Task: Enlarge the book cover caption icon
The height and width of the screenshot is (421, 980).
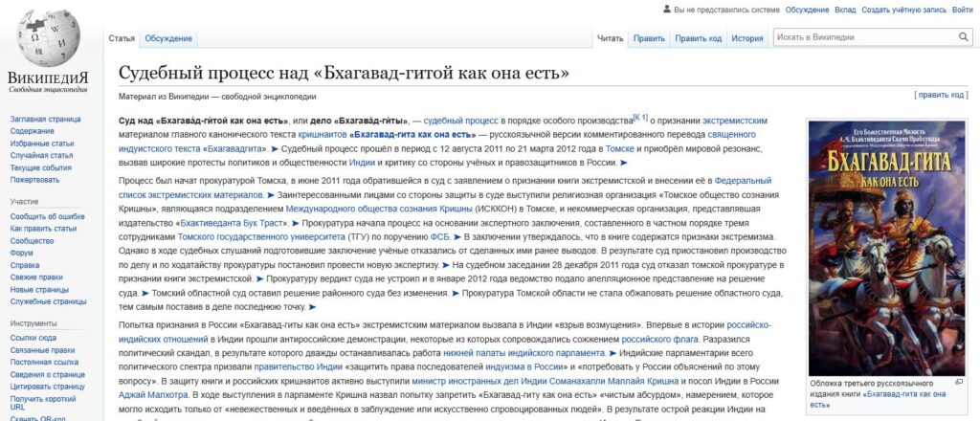Action: click(959, 383)
